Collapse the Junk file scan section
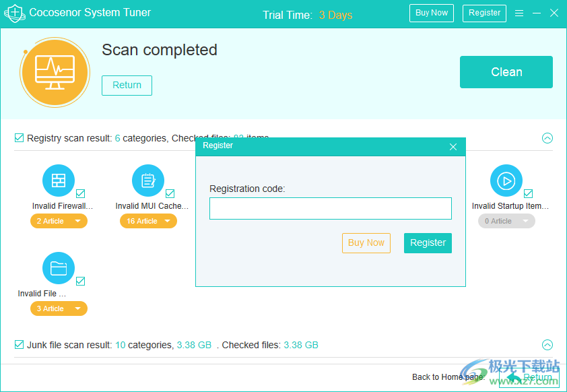 (547, 345)
